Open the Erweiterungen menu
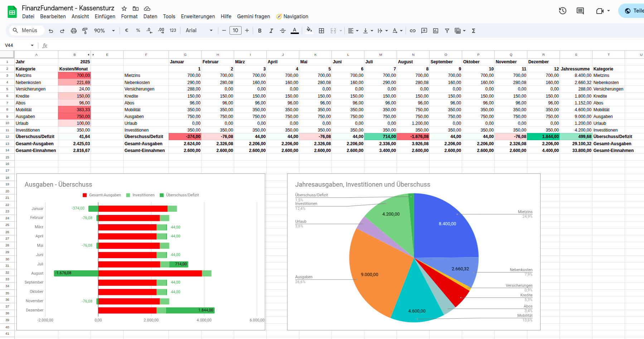This screenshot has height=339, width=644. click(198, 16)
